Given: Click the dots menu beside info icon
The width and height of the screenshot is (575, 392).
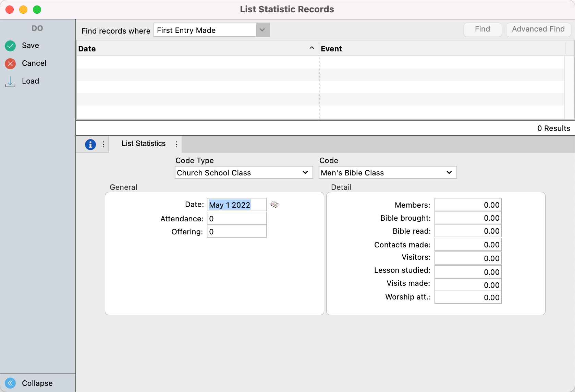Looking at the screenshot, I should point(103,144).
